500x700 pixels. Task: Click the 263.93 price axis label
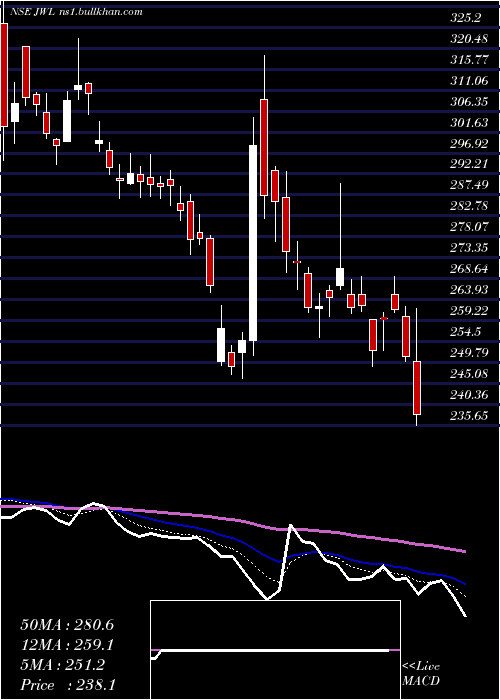coord(469,289)
